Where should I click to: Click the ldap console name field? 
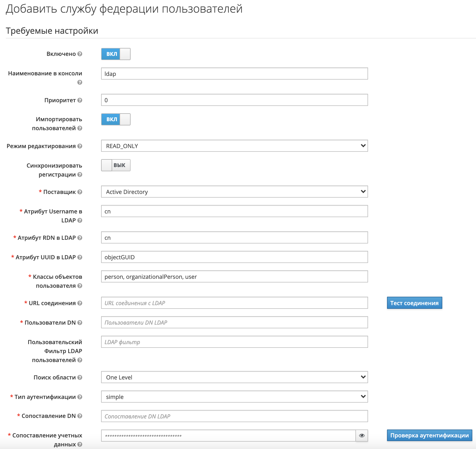[234, 74]
